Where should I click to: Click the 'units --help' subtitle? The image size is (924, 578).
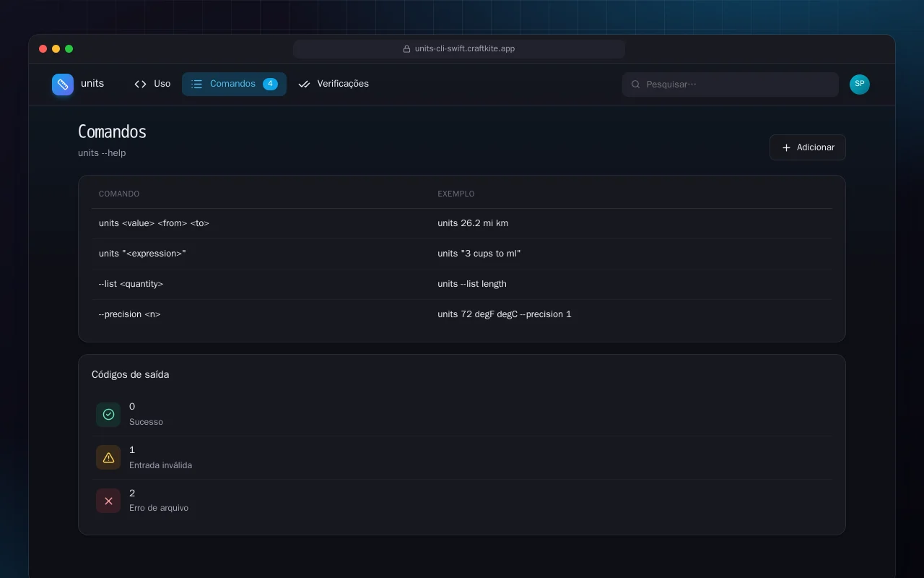(x=102, y=153)
